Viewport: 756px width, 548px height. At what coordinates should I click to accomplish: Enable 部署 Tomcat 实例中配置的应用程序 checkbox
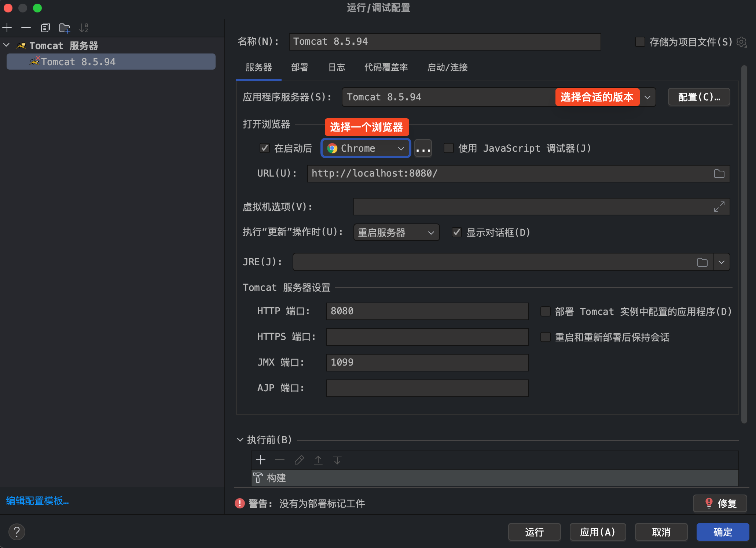click(x=546, y=311)
